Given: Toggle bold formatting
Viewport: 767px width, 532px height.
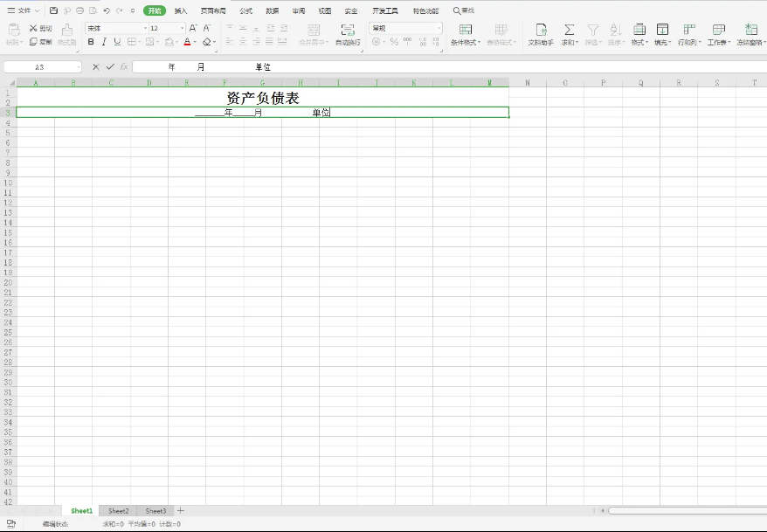Looking at the screenshot, I should click(91, 41).
